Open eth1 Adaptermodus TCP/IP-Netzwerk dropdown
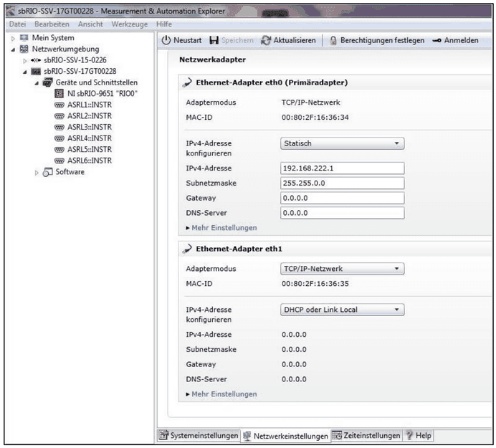496x448 pixels. (343, 269)
